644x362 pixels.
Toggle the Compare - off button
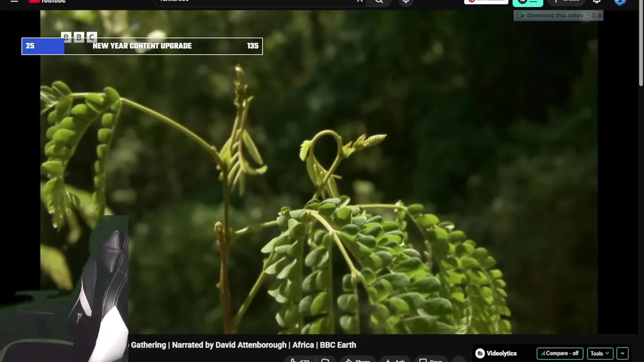(560, 353)
